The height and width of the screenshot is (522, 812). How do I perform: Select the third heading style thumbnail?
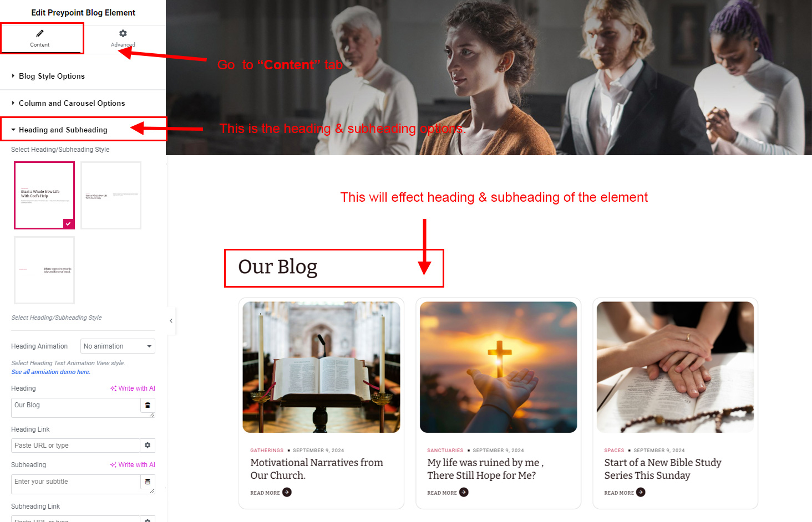click(44, 270)
